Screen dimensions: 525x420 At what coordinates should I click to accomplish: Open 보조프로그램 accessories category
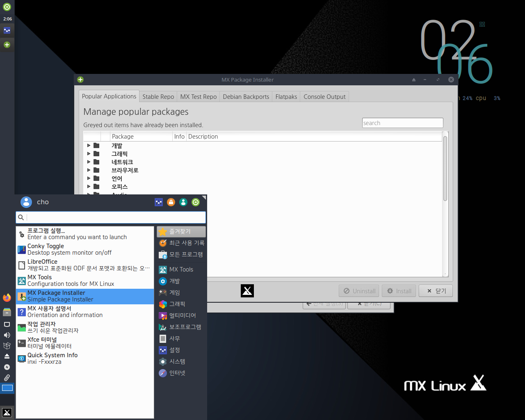click(x=181, y=327)
